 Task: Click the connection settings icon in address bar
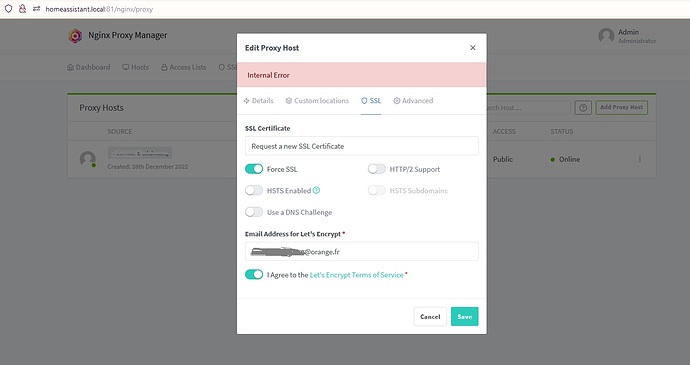coord(37,9)
